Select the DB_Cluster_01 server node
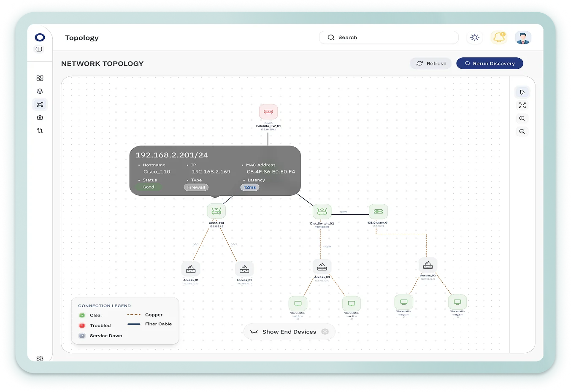571x392 pixels. coord(378,211)
